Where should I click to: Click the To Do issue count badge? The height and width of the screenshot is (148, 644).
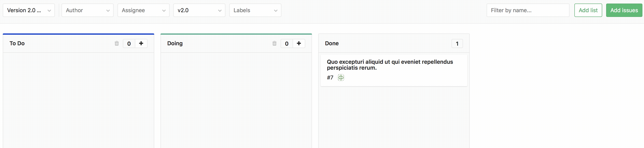click(x=129, y=44)
